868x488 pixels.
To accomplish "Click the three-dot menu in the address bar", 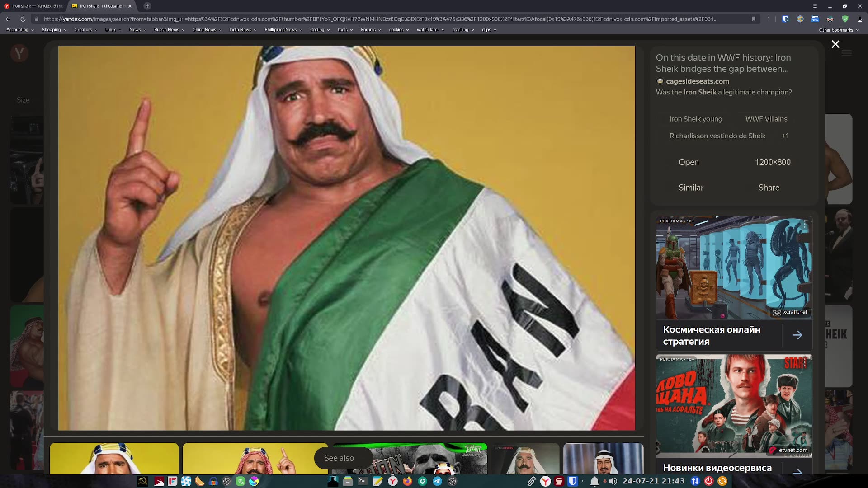I will 769,19.
